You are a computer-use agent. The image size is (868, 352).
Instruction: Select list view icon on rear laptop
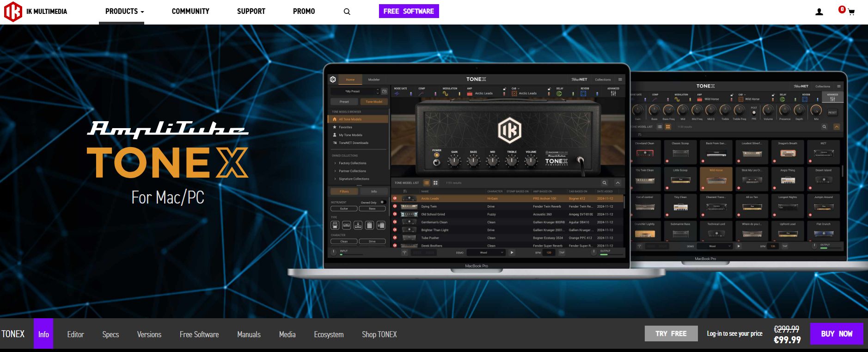660,127
